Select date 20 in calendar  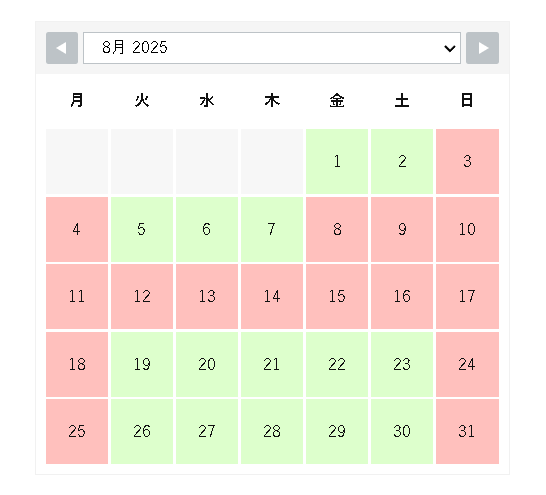coord(207,364)
